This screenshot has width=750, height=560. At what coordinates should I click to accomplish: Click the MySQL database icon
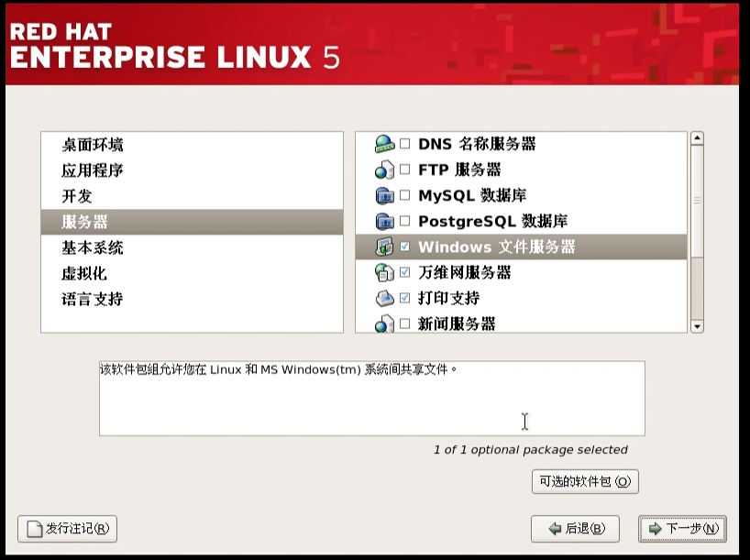pyautogui.click(x=384, y=195)
